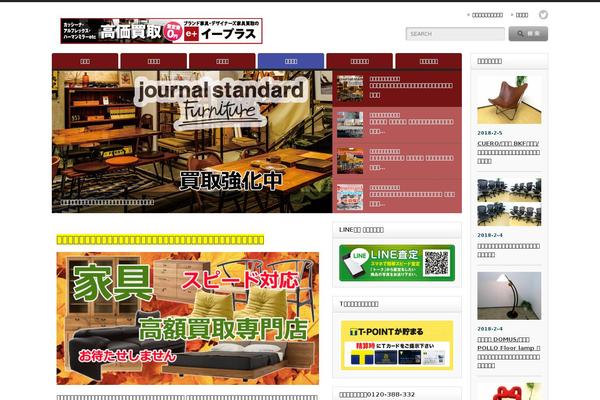Click the magnifier search button
Image resolution: width=600 pixels, height=400 pixels.
(528, 34)
